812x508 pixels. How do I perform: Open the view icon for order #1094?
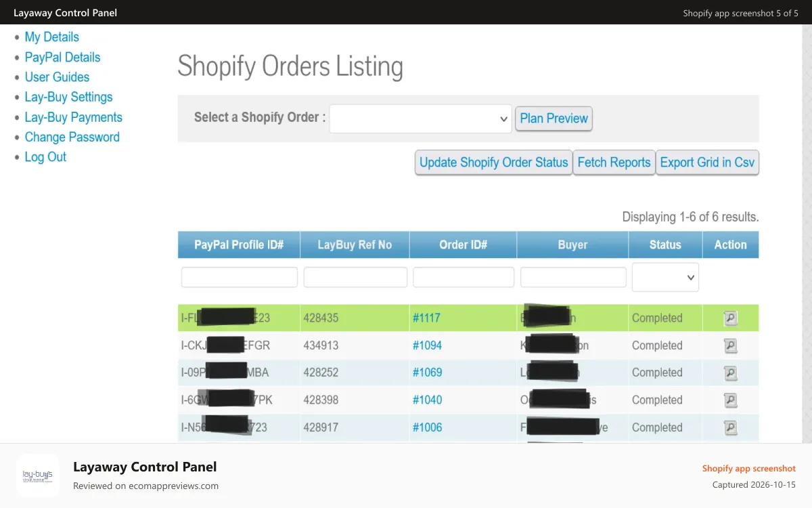[x=730, y=345]
